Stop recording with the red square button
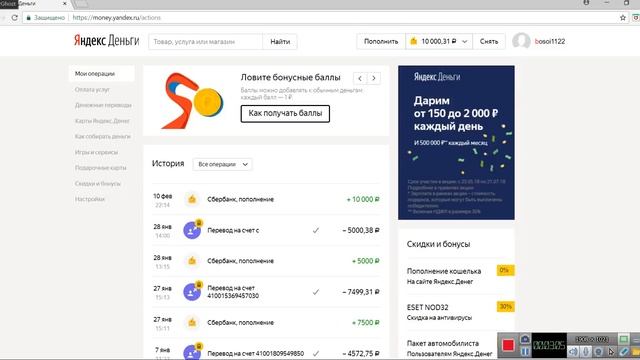This screenshot has width=640, height=360. [x=508, y=345]
